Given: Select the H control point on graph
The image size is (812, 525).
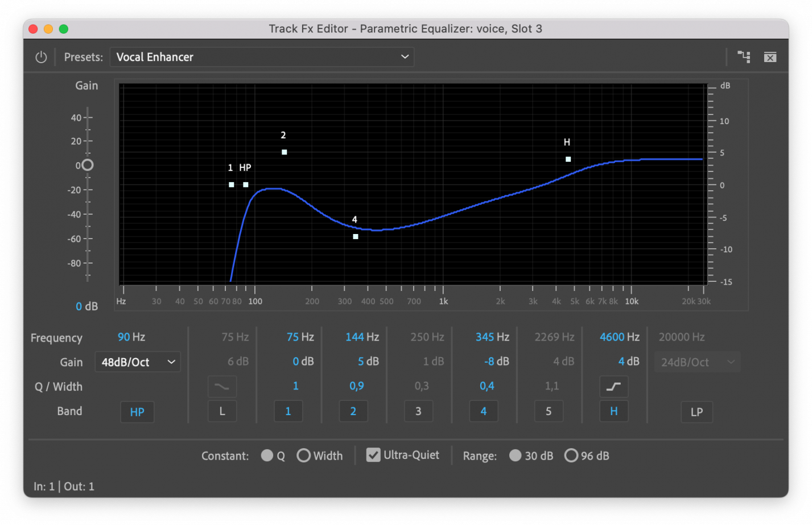Looking at the screenshot, I should pyautogui.click(x=568, y=159).
